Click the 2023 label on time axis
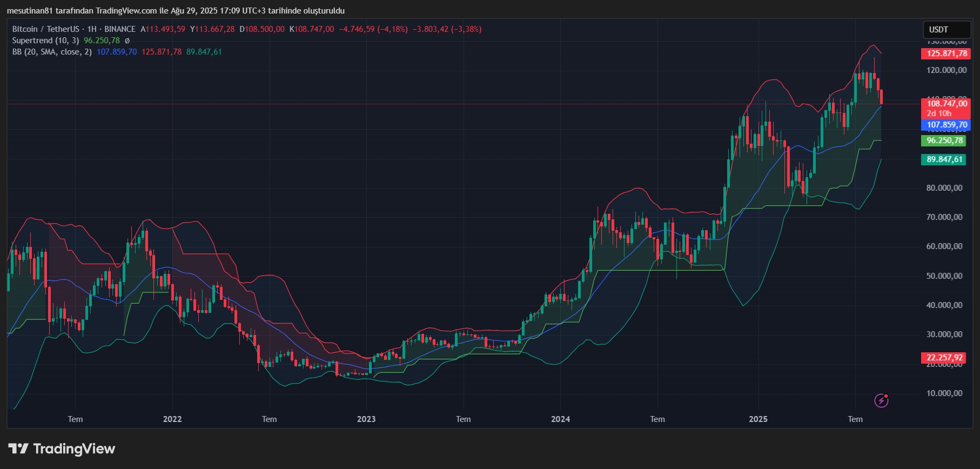This screenshot has width=980, height=469. (x=366, y=419)
